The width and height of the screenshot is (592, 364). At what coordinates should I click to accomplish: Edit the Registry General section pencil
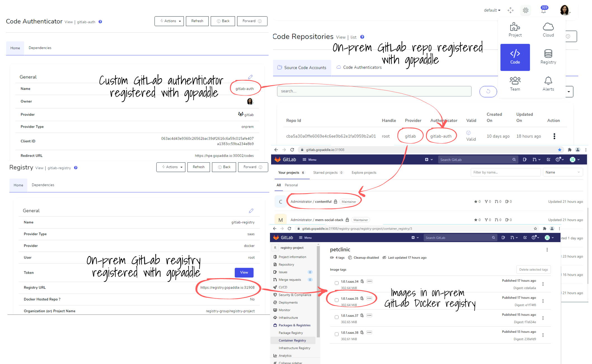pos(251,211)
